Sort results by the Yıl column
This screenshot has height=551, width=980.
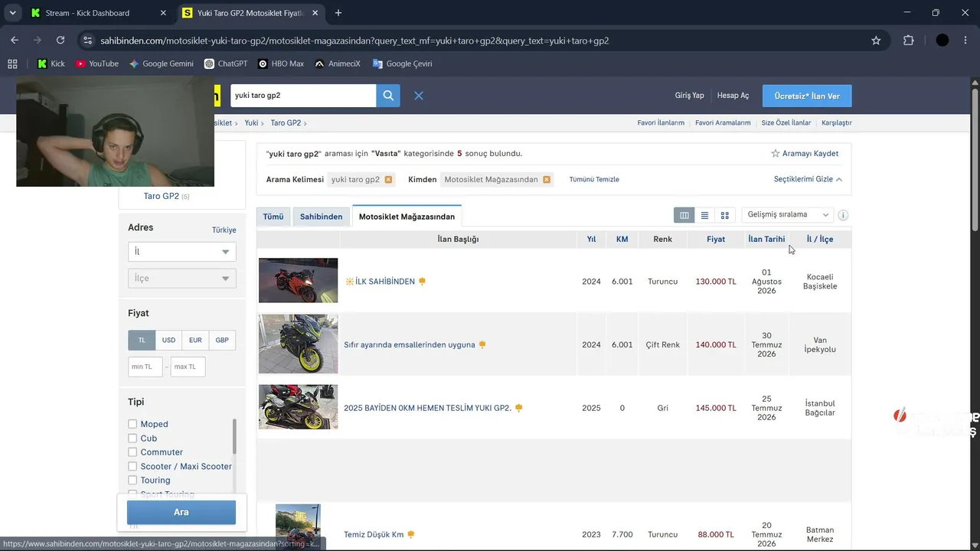pyautogui.click(x=591, y=240)
